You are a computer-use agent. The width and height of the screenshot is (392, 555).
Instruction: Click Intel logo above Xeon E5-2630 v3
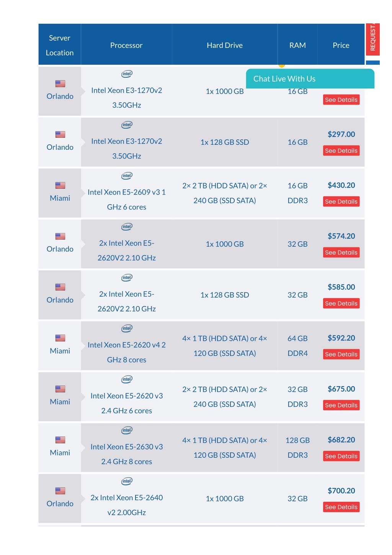(127, 431)
